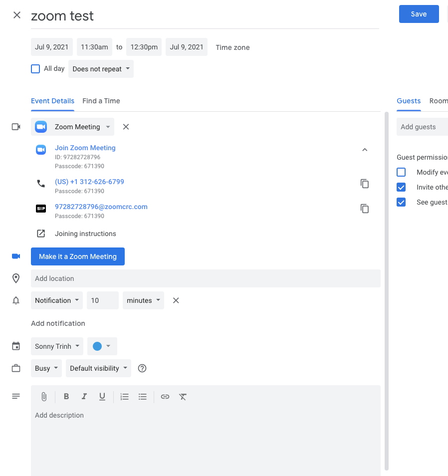Click the calendar icon beside Sonny Trinh

pos(16,346)
